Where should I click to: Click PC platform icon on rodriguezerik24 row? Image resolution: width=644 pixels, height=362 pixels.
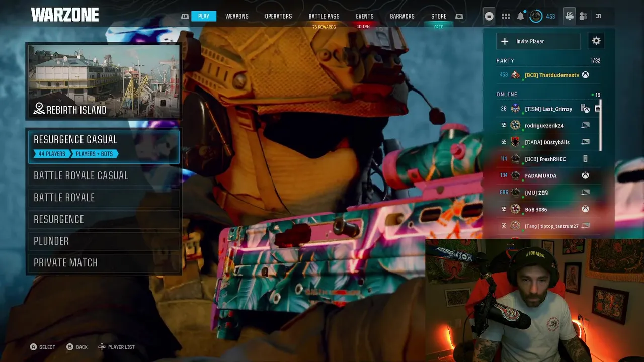[x=585, y=125]
